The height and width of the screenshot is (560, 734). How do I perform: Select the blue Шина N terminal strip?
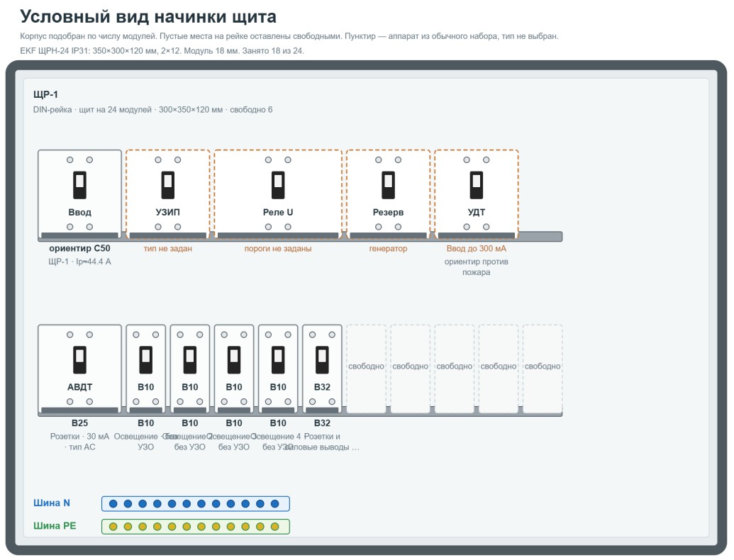(196, 504)
